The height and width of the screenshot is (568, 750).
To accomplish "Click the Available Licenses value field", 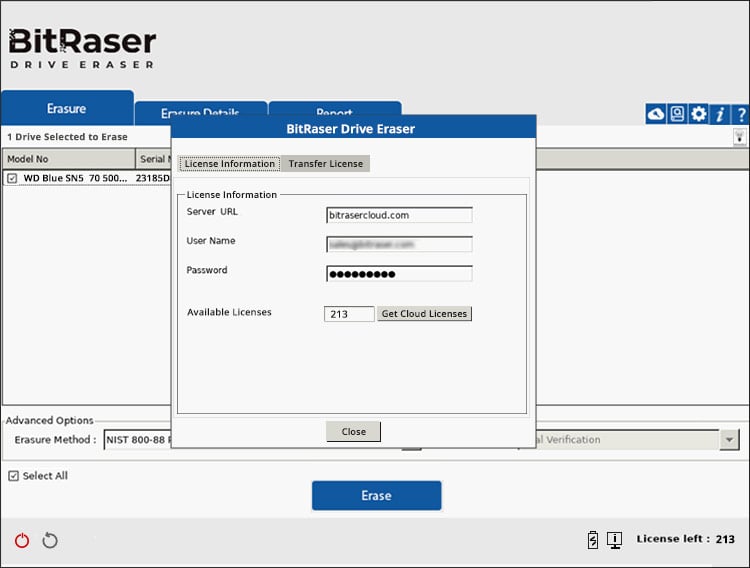I will (x=349, y=314).
